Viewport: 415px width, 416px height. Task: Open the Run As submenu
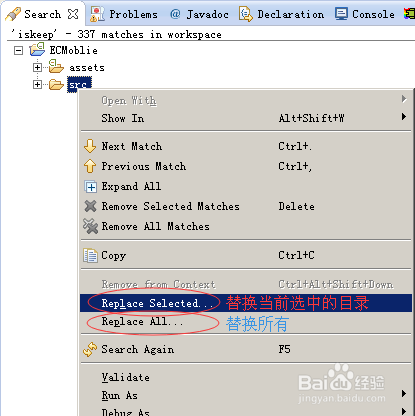point(246,395)
